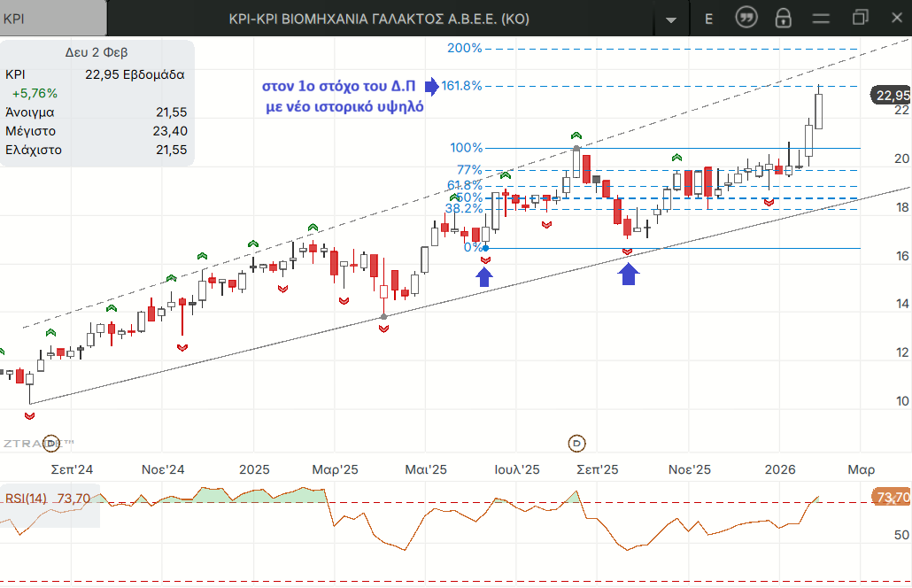Click the 22,95 current price label

[x=890, y=95]
